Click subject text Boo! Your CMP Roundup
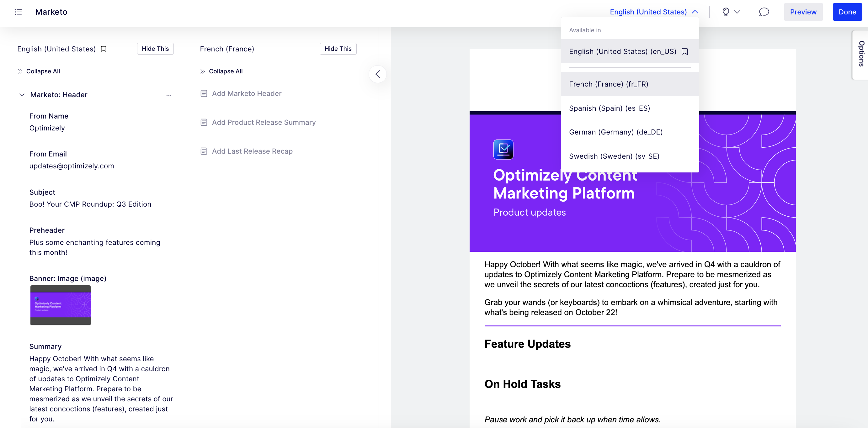Viewport: 868px width, 428px height. coord(90,204)
